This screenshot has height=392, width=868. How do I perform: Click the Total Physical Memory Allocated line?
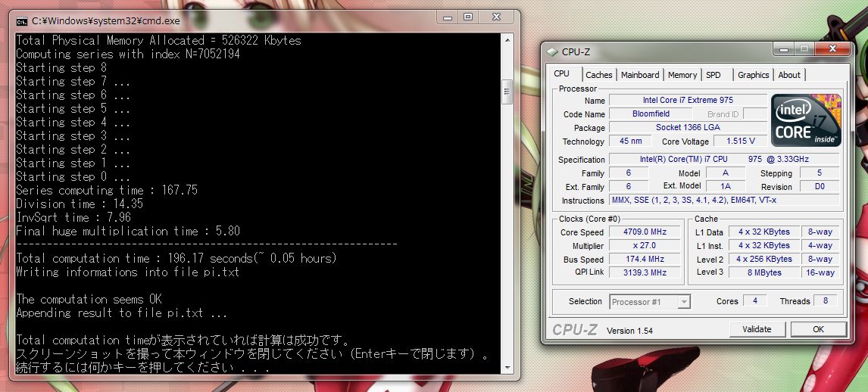coord(158,40)
